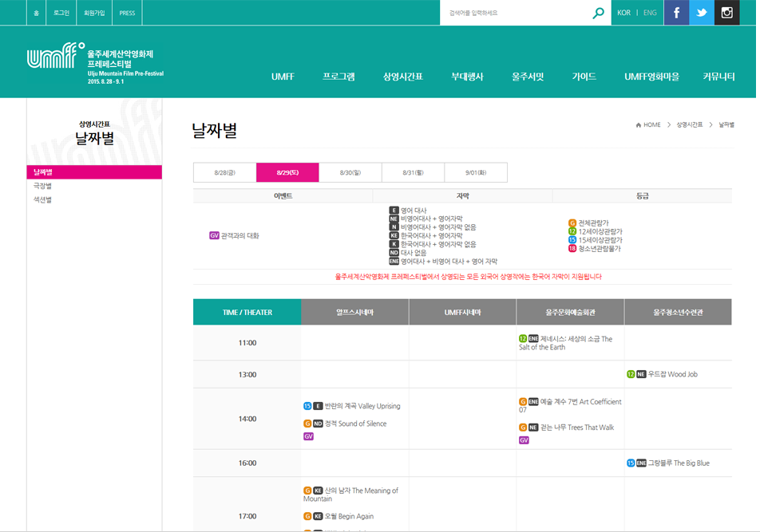Open the Facebook page icon
The width and height of the screenshot is (760, 532).
pos(676,13)
